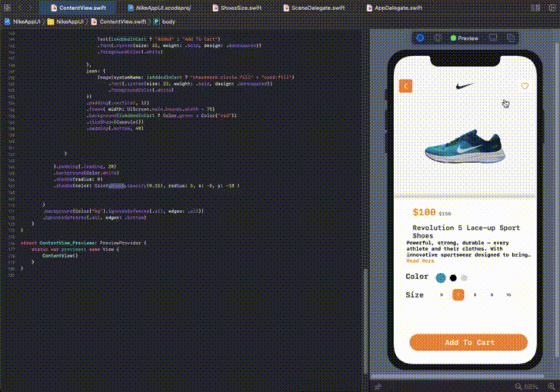The width and height of the screenshot is (560, 392).
Task: Select shoe size 8
Action: [x=475, y=295]
